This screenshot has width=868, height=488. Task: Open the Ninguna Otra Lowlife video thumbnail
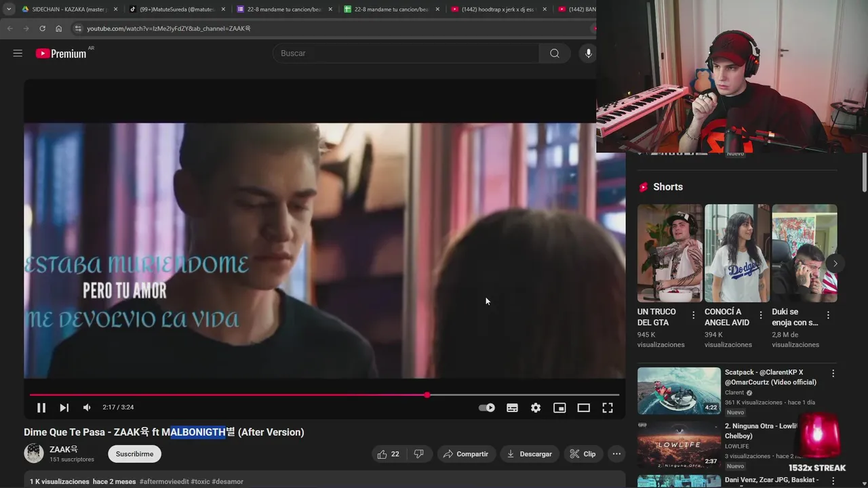coord(679,445)
